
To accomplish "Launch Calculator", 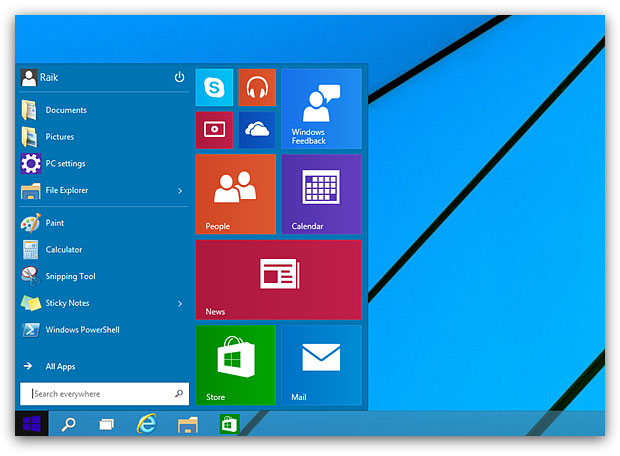I will pos(104,250).
